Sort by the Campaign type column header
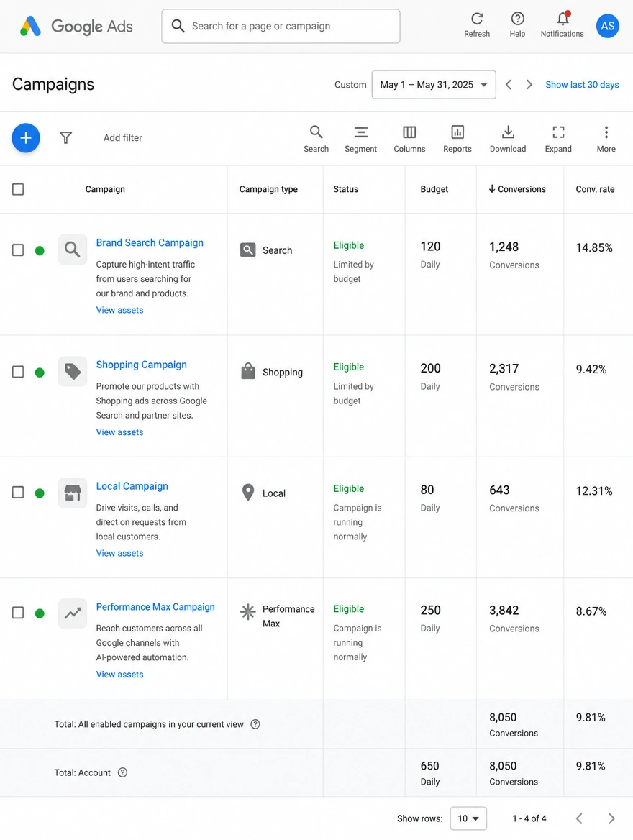 [x=268, y=189]
